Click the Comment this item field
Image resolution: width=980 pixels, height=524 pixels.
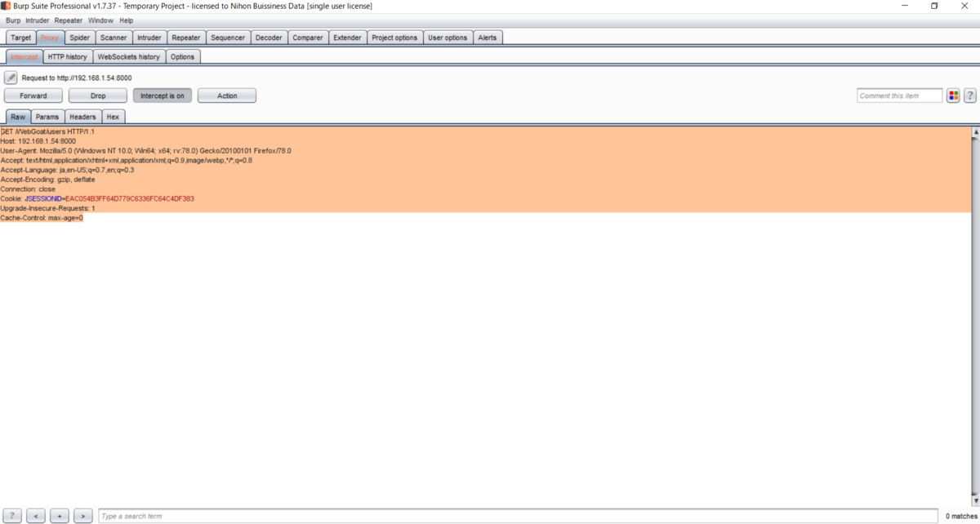900,95
